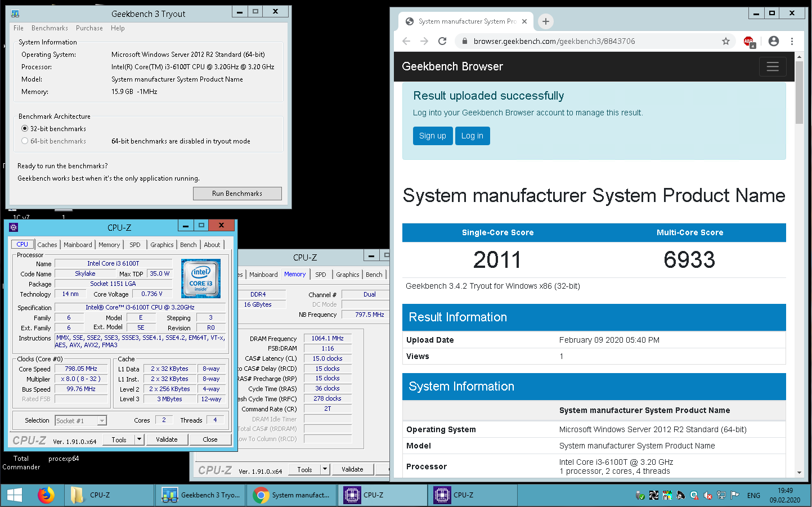Click the scroll down arrow in Chrome

tap(799, 473)
